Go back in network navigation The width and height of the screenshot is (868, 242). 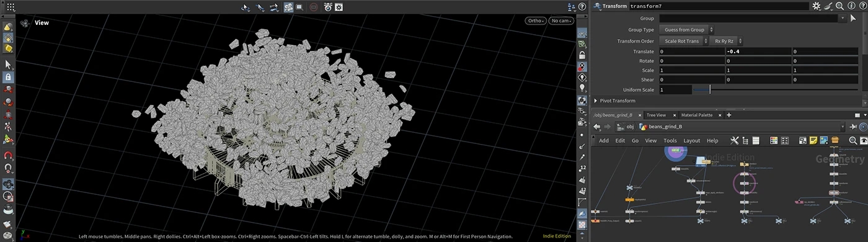click(597, 127)
